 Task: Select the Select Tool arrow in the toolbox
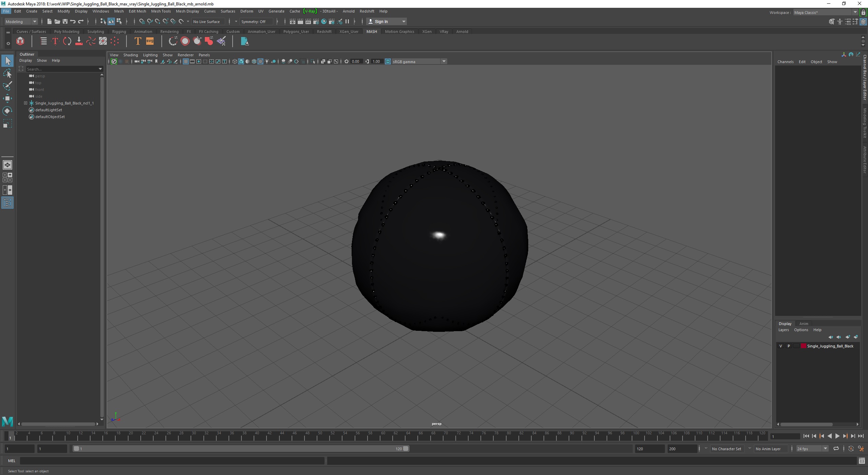[7, 61]
